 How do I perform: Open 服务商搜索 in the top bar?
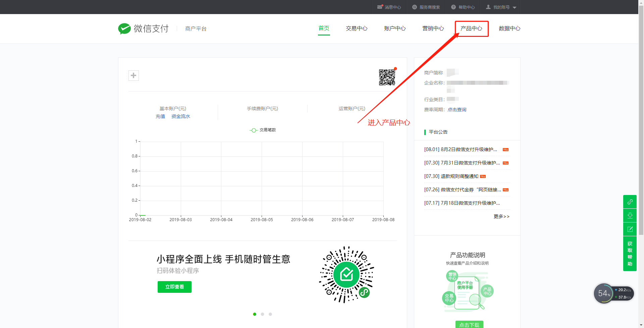[x=426, y=7]
